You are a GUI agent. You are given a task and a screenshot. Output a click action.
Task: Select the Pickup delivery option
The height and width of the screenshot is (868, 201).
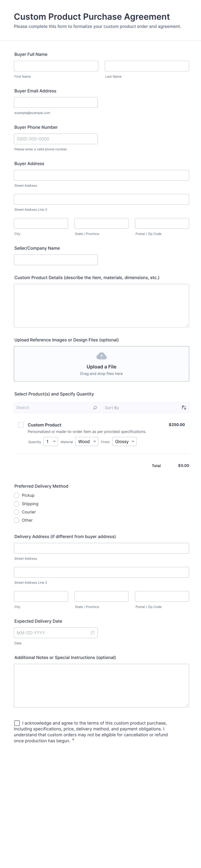pyautogui.click(x=16, y=495)
